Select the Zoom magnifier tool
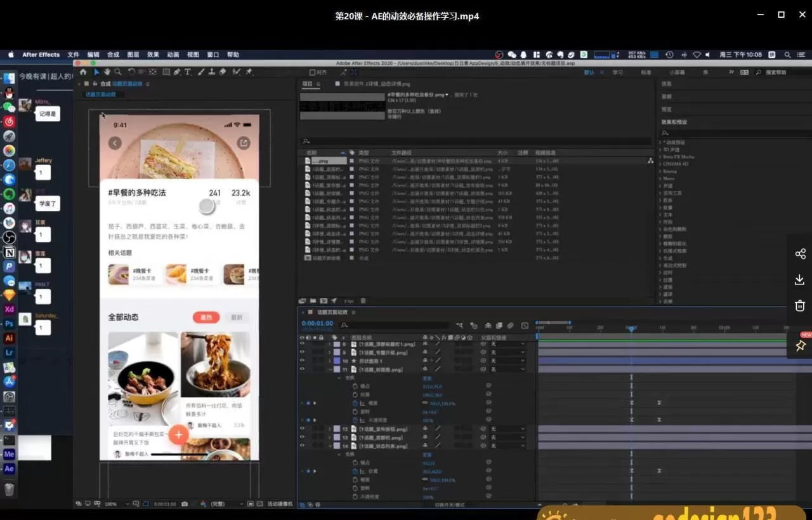This screenshot has height=520, width=812. (117, 72)
